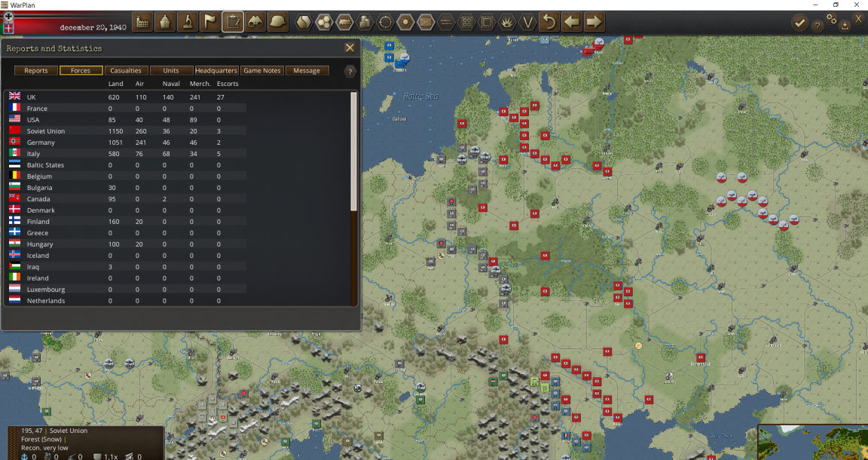Viewport: 868px width, 460px height.
Task: Click the binoculars toolbar icon
Action: (x=255, y=23)
